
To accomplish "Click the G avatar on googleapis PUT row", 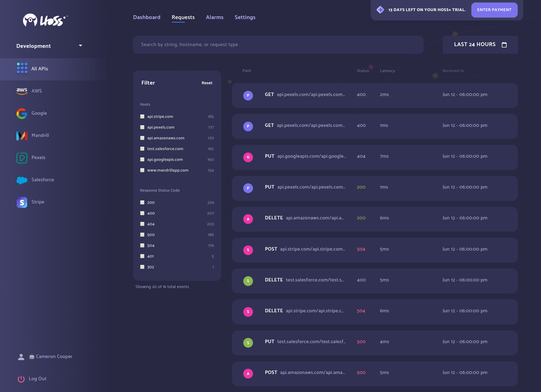I will pyautogui.click(x=248, y=157).
